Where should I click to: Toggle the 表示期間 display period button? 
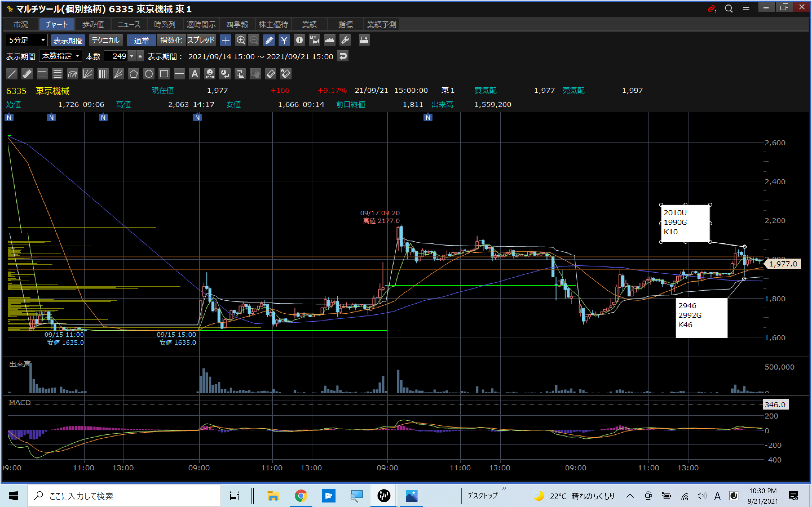68,40
